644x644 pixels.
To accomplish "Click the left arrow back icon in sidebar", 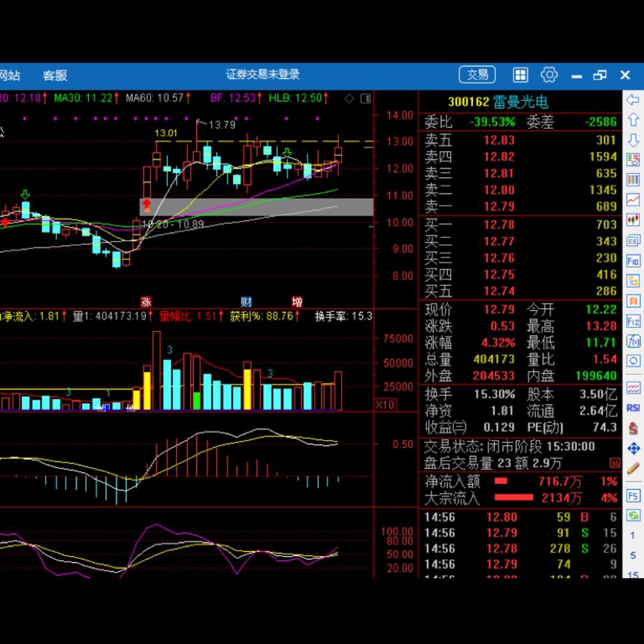I will click(633, 100).
